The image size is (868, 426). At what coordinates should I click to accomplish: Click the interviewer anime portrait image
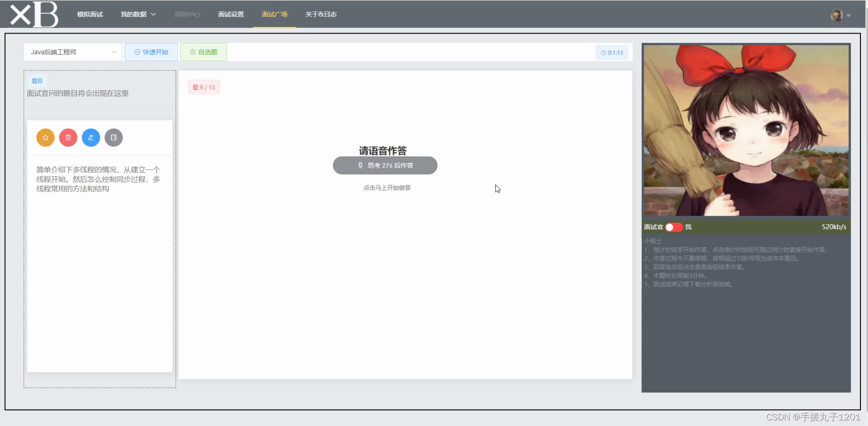(746, 130)
